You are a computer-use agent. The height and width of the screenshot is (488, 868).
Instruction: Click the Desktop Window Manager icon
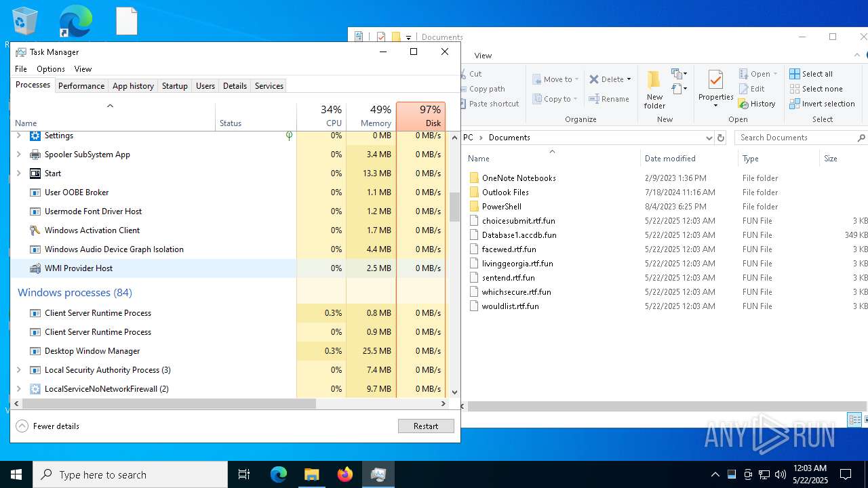click(x=35, y=351)
